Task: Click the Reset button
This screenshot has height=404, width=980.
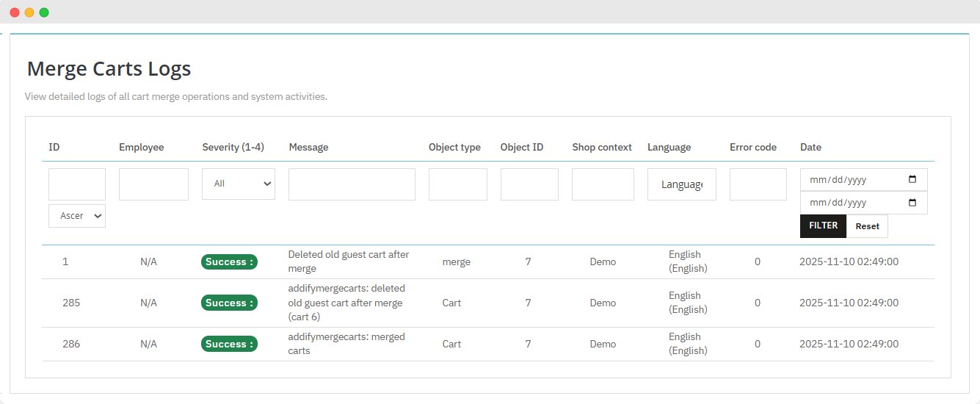Action: click(867, 226)
